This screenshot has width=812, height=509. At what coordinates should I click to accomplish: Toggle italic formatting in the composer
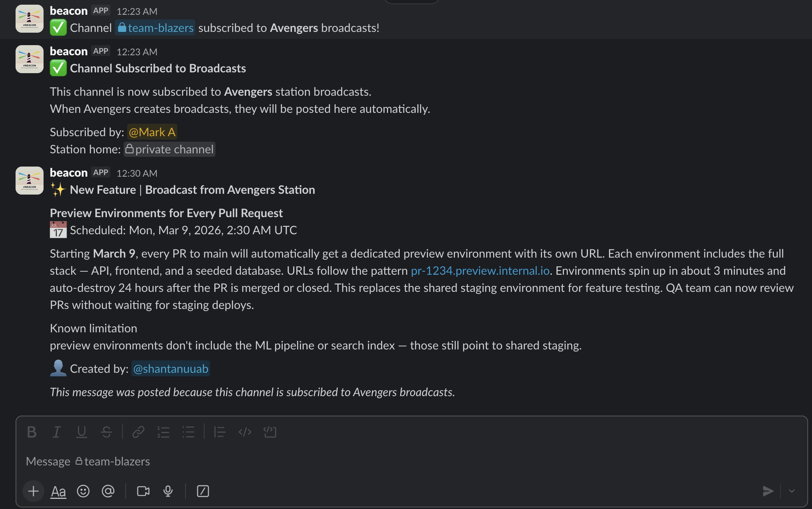pyautogui.click(x=57, y=432)
